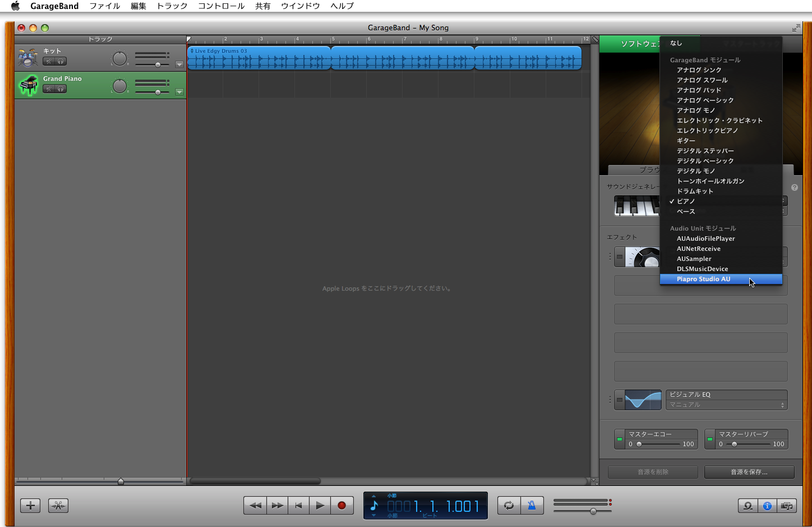The height and width of the screenshot is (527, 812).
Task: Open the 共有 menu
Action: pos(263,6)
